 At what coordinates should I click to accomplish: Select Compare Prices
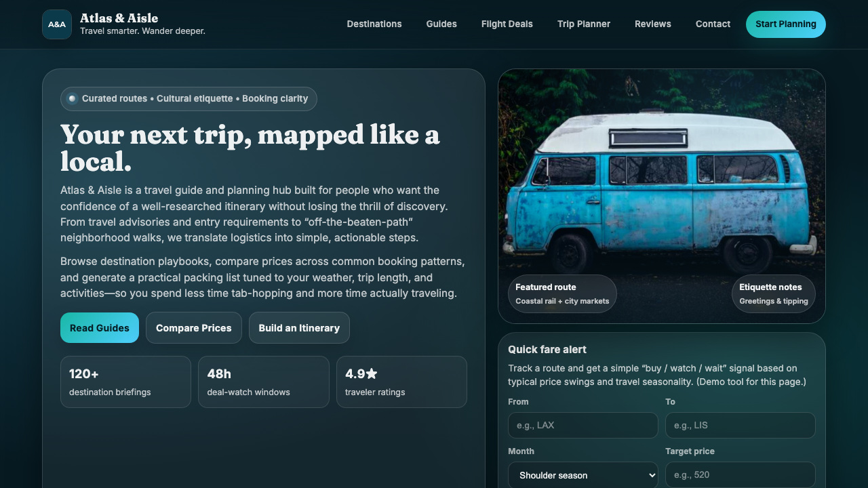tap(193, 327)
